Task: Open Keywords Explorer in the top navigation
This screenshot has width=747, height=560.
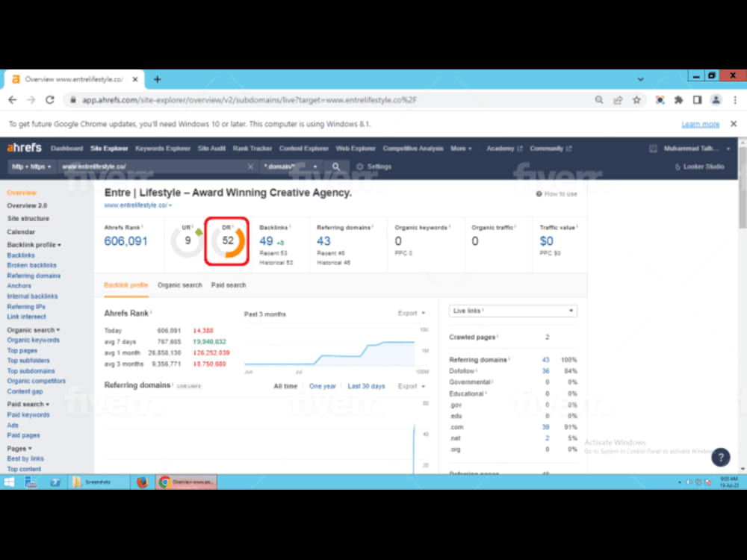Action: (x=163, y=149)
